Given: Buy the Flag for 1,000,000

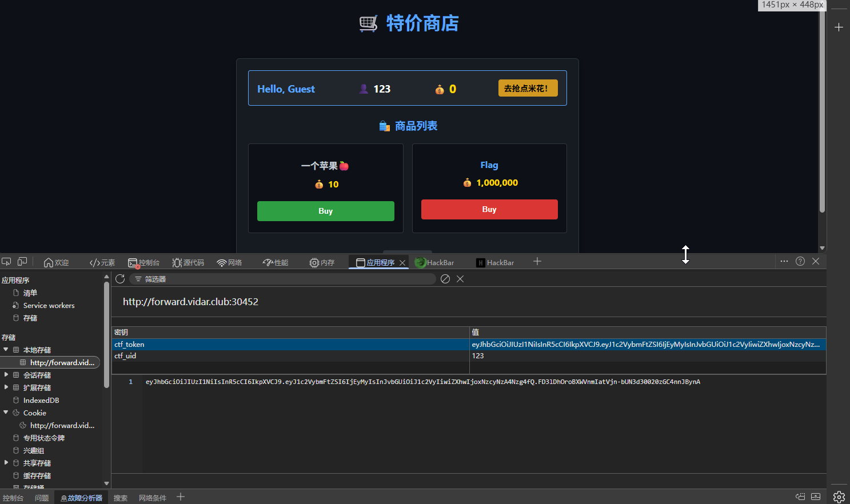Looking at the screenshot, I should (x=489, y=210).
